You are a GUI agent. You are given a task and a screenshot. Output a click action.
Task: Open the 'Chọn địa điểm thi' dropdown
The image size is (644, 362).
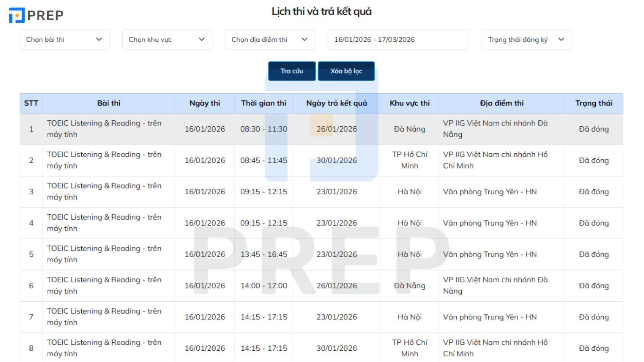(270, 39)
